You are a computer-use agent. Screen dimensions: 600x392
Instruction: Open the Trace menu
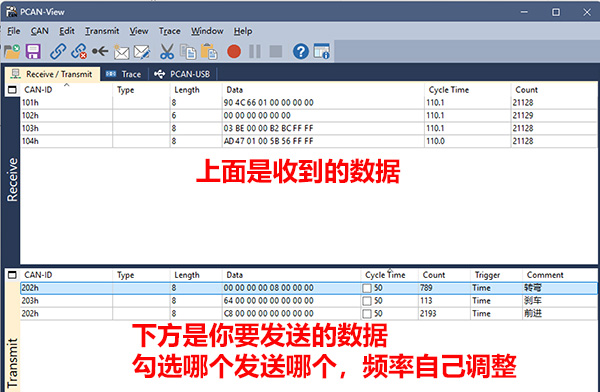tap(170, 31)
